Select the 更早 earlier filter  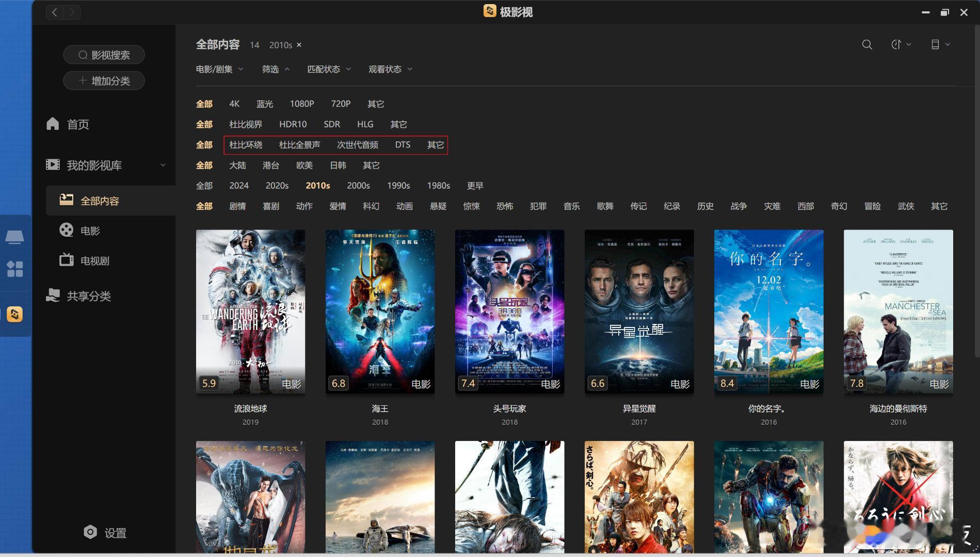click(475, 186)
